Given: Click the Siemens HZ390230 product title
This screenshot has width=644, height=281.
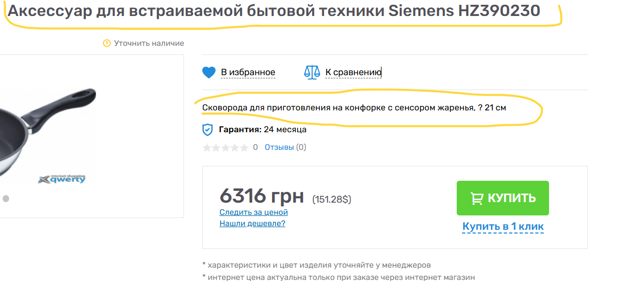Looking at the screenshot, I should [x=274, y=11].
